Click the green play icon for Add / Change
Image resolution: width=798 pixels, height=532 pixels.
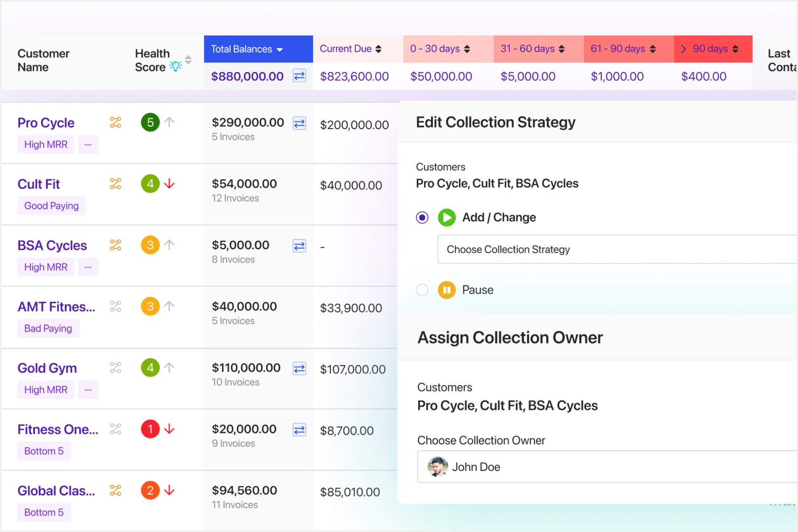click(x=447, y=217)
